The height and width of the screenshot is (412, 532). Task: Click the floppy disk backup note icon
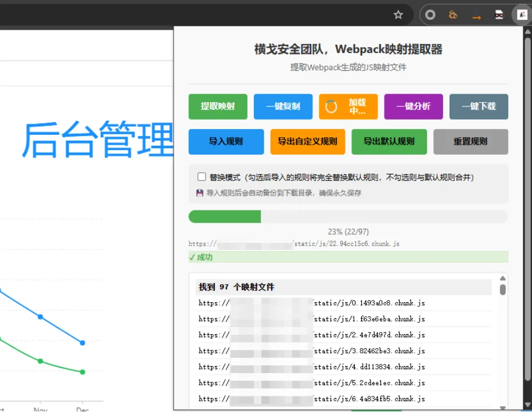click(200, 193)
